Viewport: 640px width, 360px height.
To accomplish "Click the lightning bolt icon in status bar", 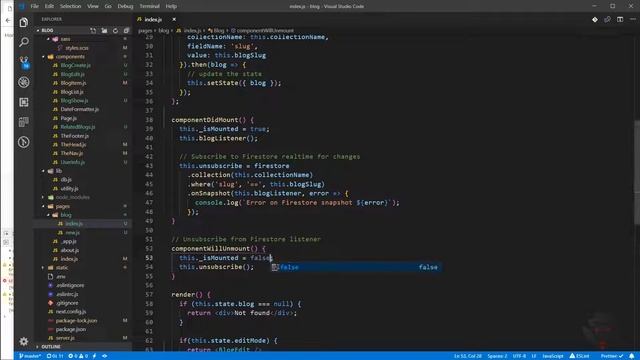I will 94,356.
